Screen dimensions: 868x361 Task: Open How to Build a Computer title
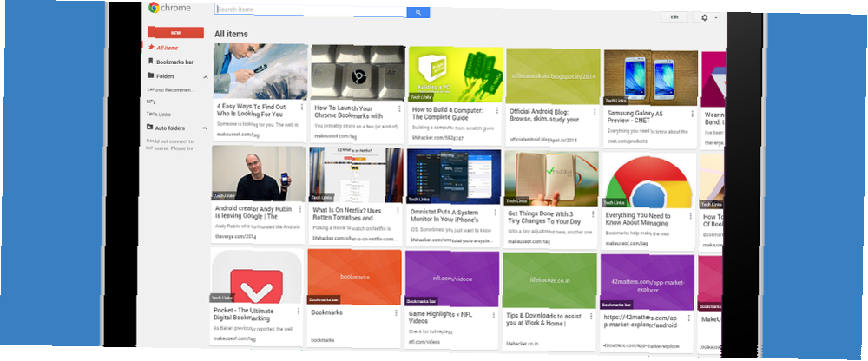(445, 114)
